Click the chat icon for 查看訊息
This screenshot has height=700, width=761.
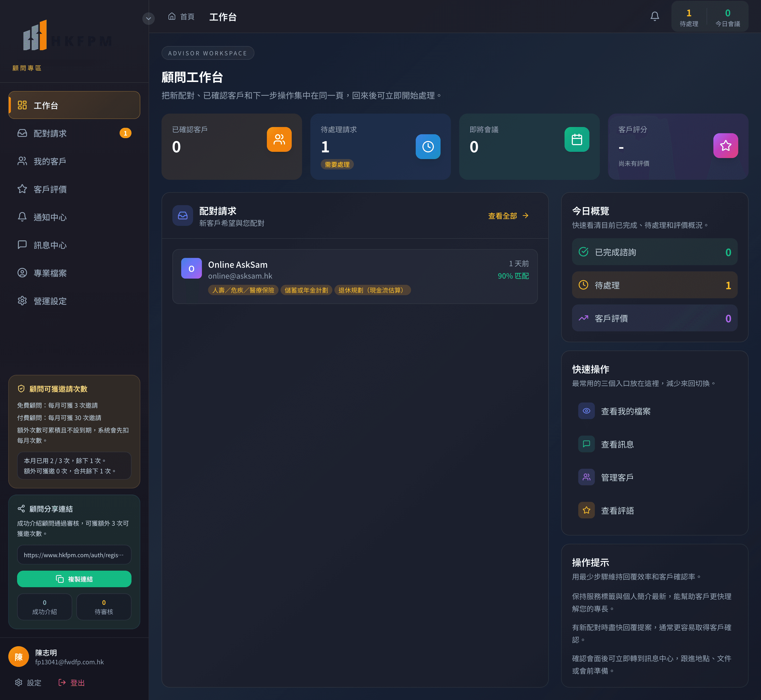pyautogui.click(x=586, y=444)
